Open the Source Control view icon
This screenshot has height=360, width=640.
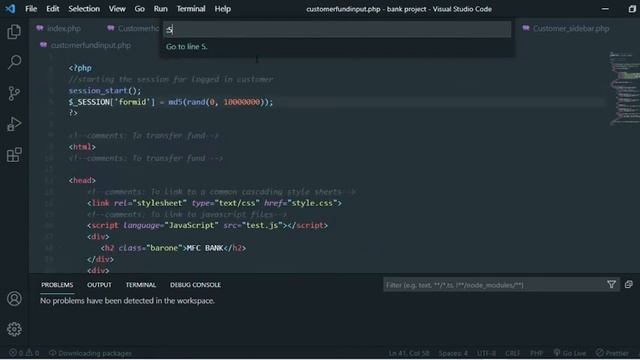click(x=14, y=93)
